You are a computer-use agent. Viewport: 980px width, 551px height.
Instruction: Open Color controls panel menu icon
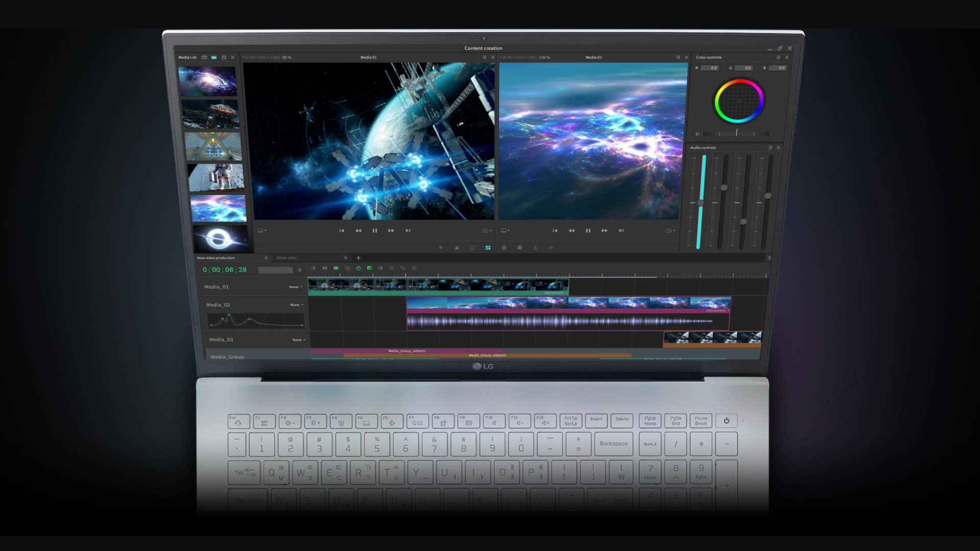pyautogui.click(x=778, y=58)
